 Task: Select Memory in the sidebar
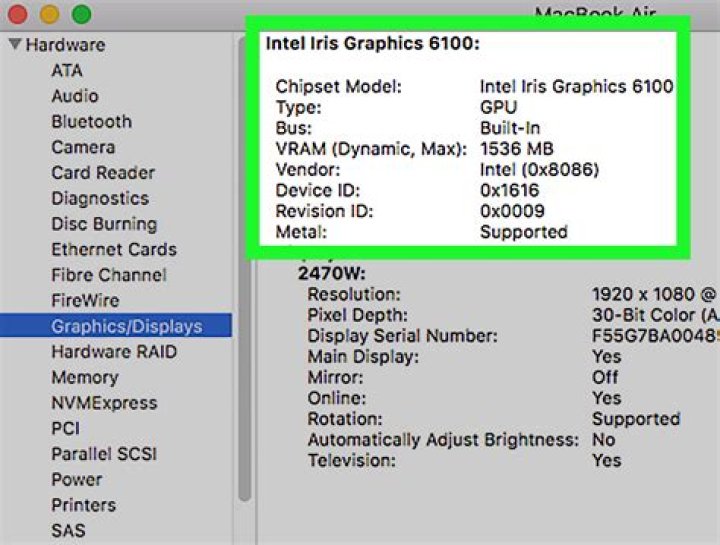point(85,377)
